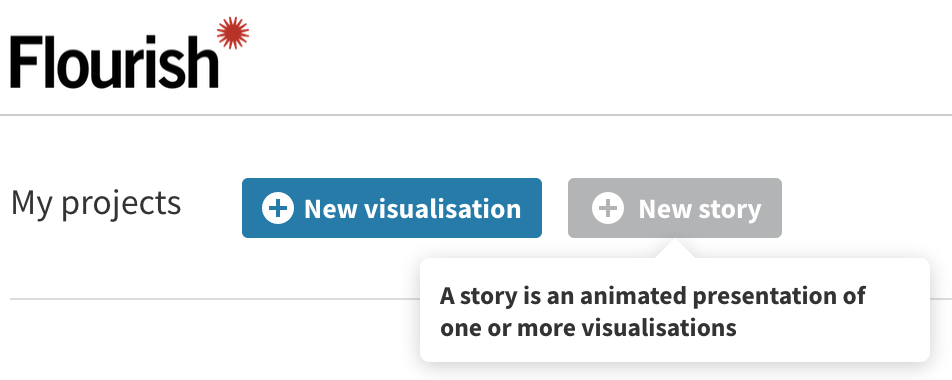Click the red starburst icon in the Flourish logo
This screenshot has height=380, width=952.
(x=233, y=33)
